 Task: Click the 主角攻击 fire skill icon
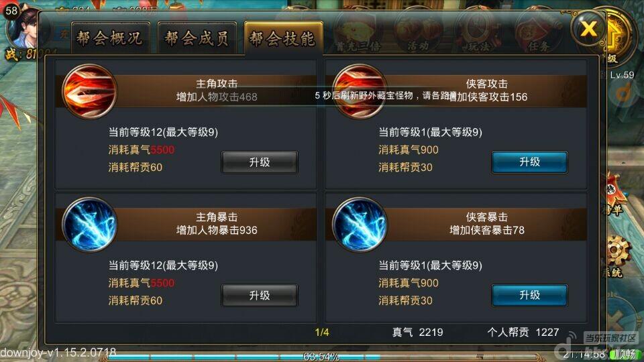tap(89, 91)
